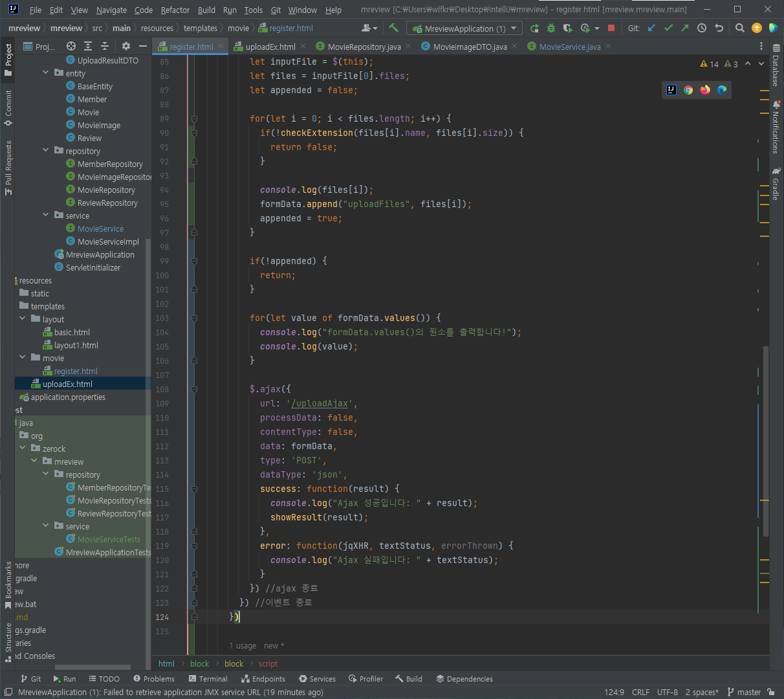Image resolution: width=784 pixels, height=699 pixels.
Task: Click the orange IDE update icon
Action: coord(757,28)
